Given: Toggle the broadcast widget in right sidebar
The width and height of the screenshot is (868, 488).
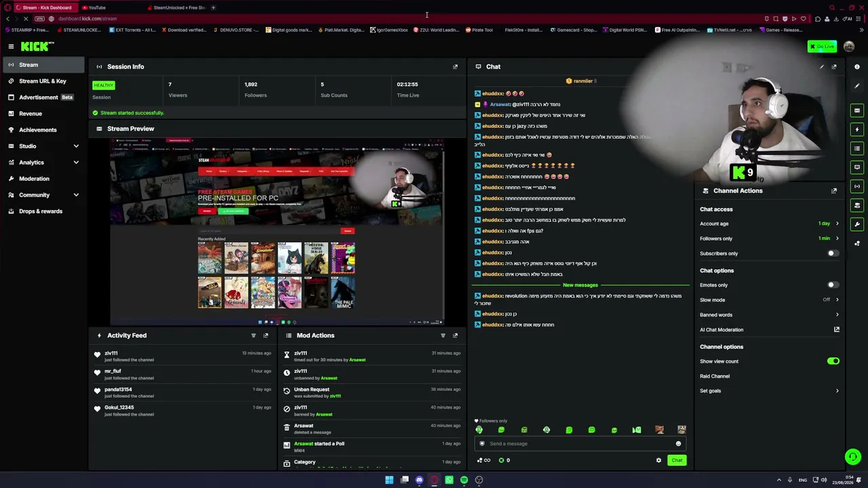Looking at the screenshot, I should [857, 186].
